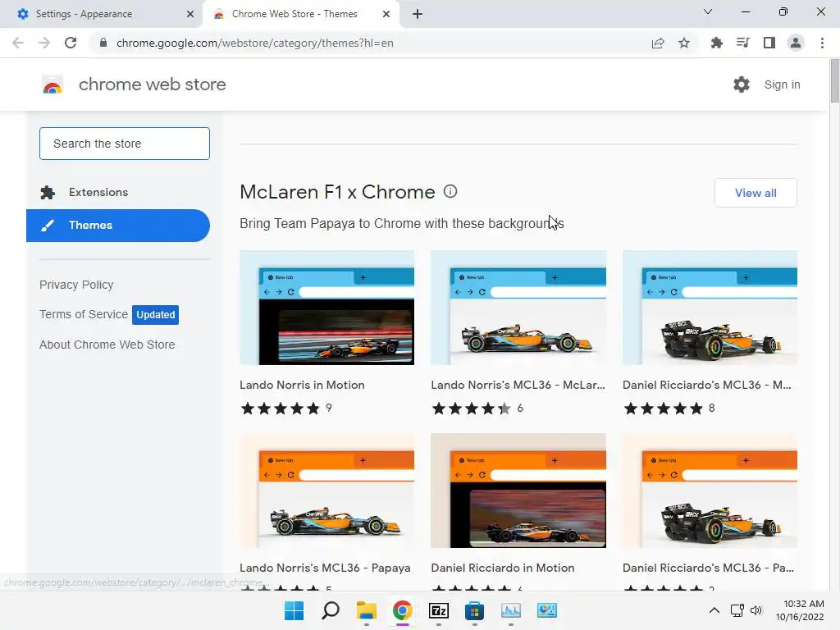840x630 pixels.
Task: Click the address bar URL
Action: coord(255,43)
